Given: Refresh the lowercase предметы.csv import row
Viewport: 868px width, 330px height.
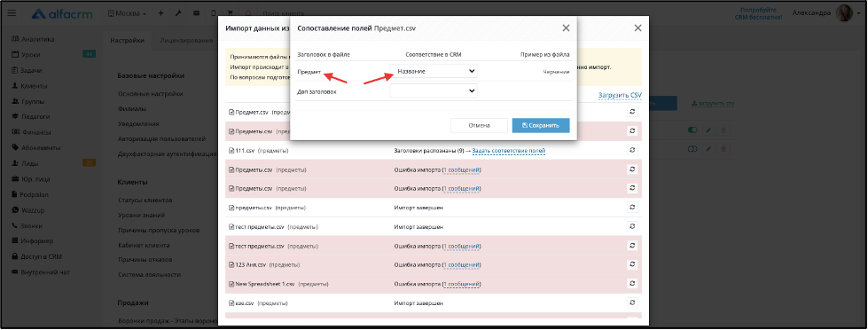Looking at the screenshot, I should click(633, 207).
